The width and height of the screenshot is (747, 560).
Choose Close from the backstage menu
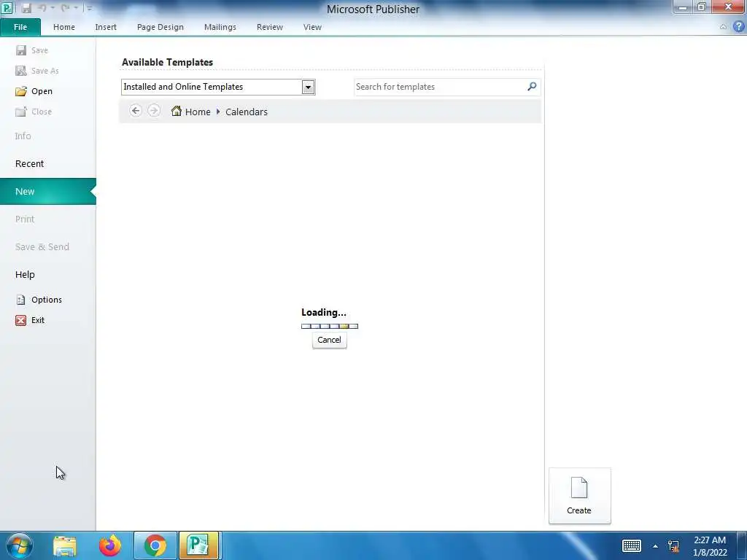tap(33, 112)
